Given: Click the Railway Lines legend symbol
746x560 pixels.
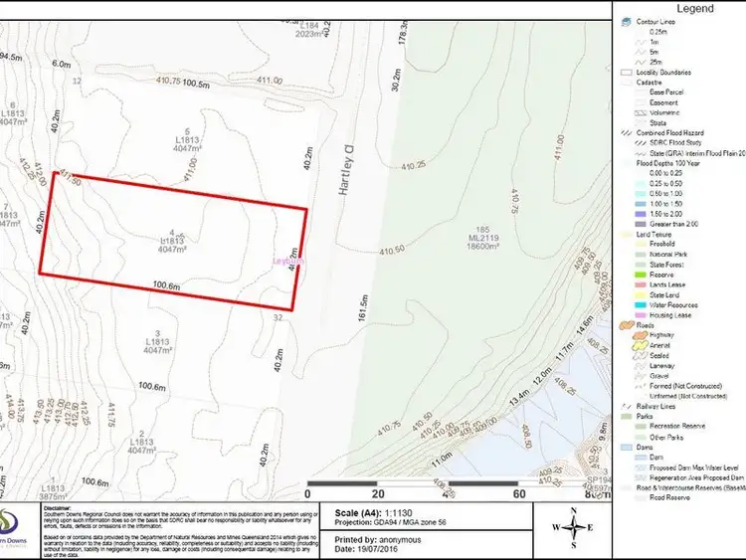Looking at the screenshot, I should (624, 407).
